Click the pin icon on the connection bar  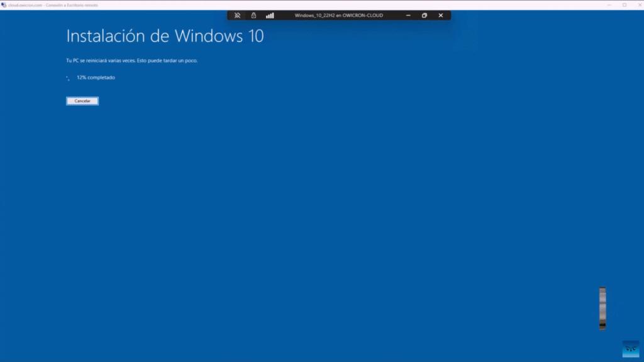(238, 15)
